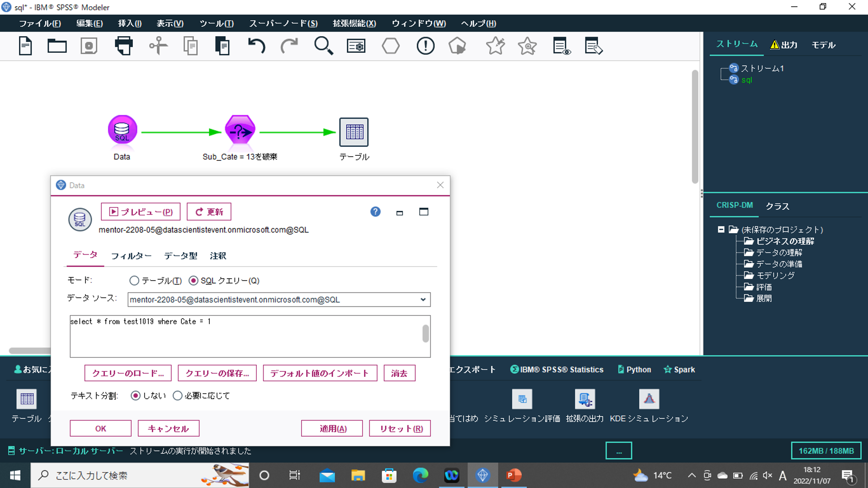The width and height of the screenshot is (868, 488).
Task: Open the データ ソース dropdown list
Action: point(423,300)
